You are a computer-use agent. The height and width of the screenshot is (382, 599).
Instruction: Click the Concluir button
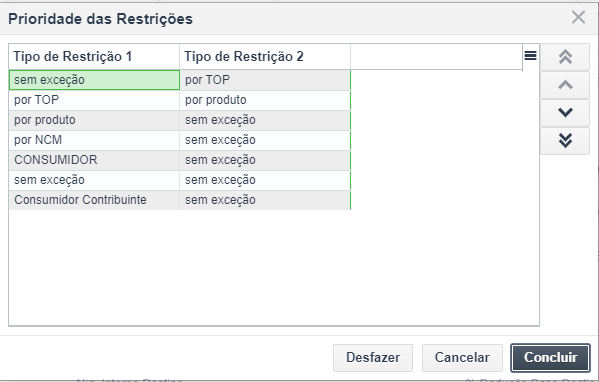pyautogui.click(x=550, y=358)
